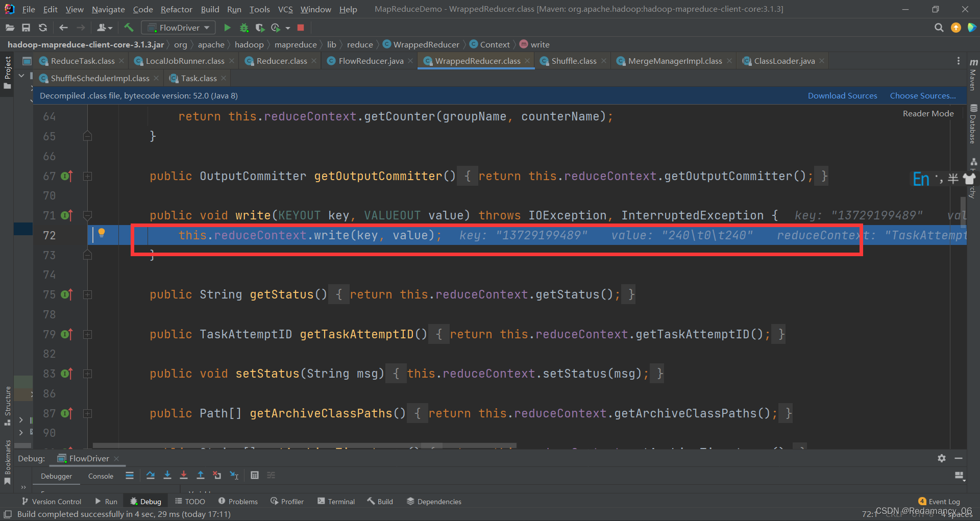Image resolution: width=980 pixels, height=521 pixels.
Task: Click the green Run button in toolbar
Action: point(227,28)
